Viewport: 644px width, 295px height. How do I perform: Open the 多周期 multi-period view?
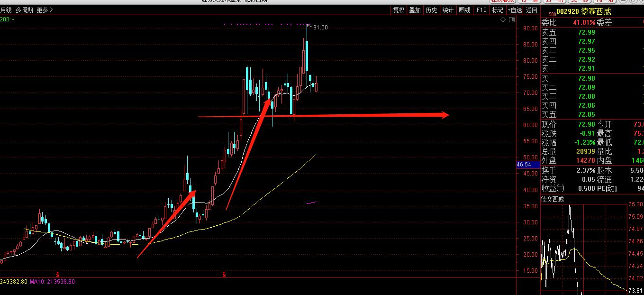[x=24, y=10]
